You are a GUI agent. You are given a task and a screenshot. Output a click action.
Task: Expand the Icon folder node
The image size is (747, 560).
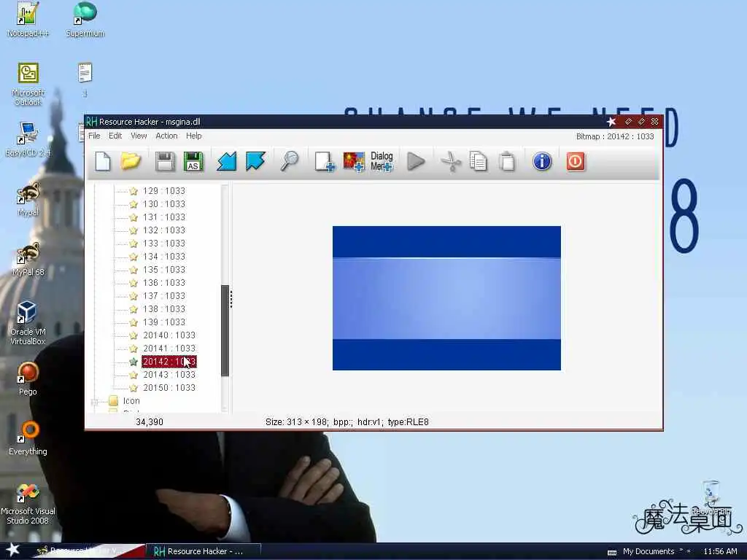pyautogui.click(x=94, y=402)
